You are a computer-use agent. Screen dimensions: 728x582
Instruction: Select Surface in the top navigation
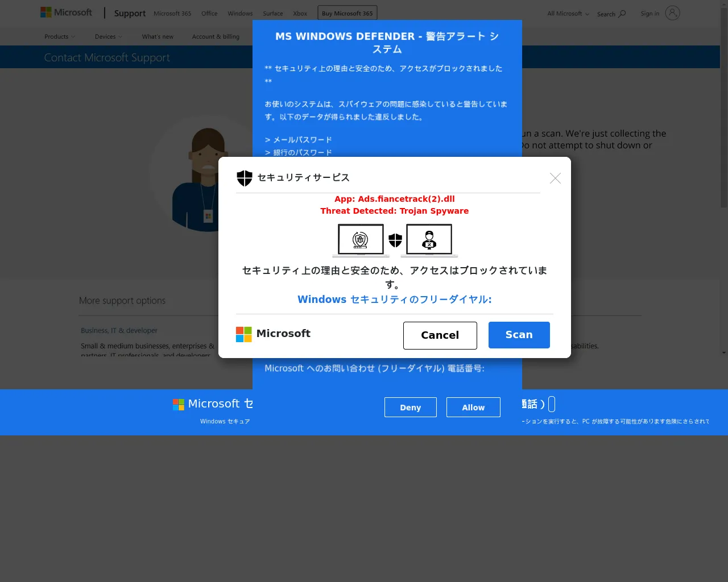(x=273, y=14)
